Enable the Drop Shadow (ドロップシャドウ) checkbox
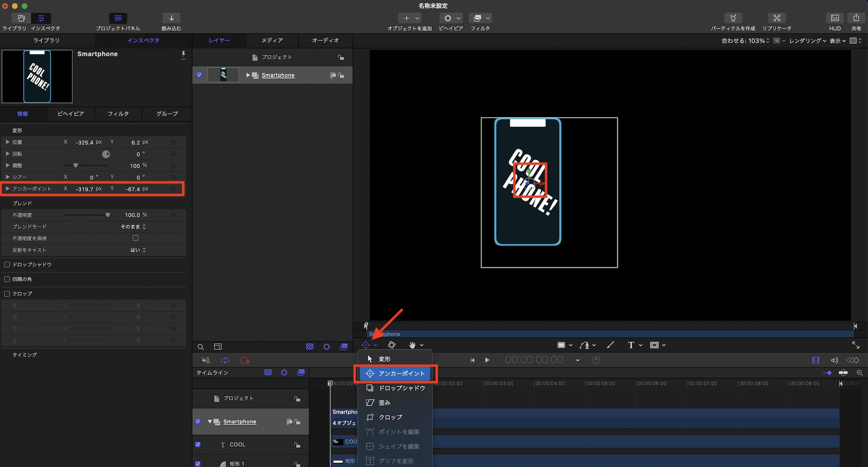868x467 pixels. click(x=7, y=265)
